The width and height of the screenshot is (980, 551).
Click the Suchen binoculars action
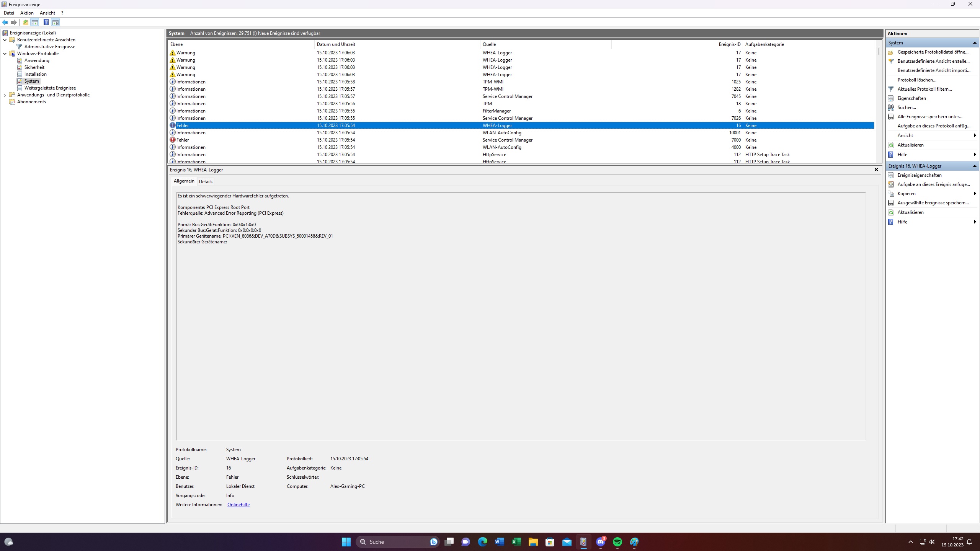[906, 108]
